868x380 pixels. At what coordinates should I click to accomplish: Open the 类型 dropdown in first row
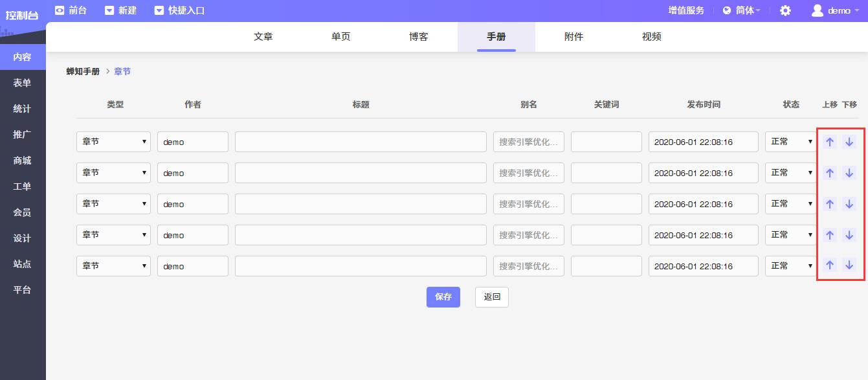113,142
